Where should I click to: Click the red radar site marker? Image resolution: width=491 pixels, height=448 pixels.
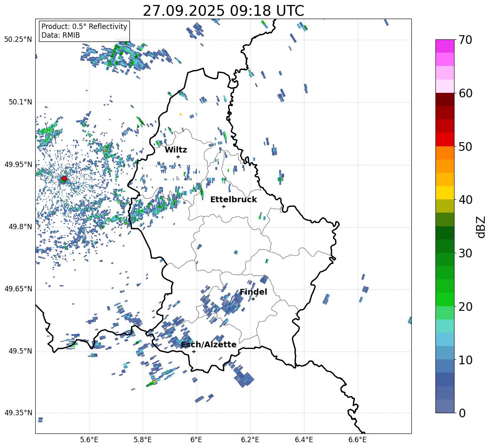click(64, 179)
